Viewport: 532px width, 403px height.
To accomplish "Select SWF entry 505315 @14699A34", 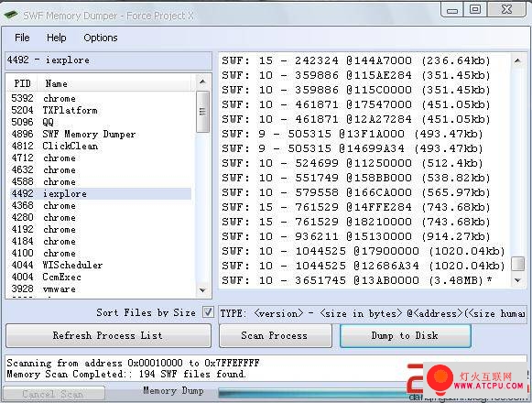I will [x=353, y=148].
